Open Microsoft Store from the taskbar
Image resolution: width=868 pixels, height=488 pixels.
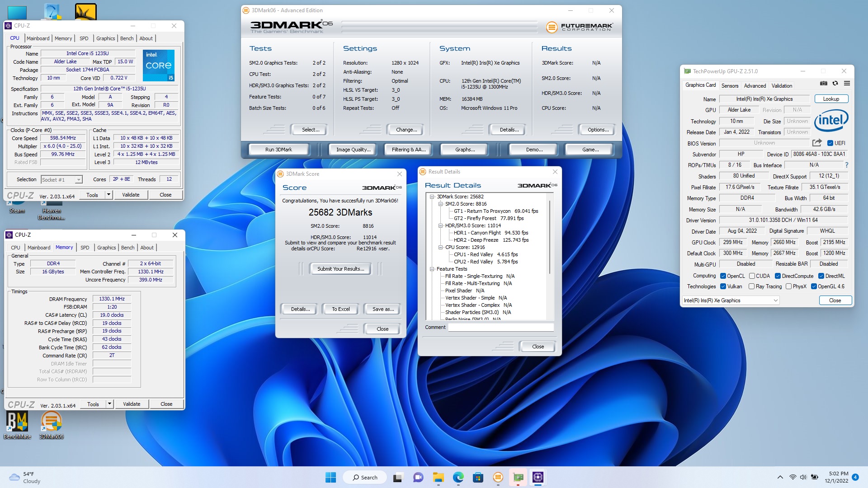[478, 477]
